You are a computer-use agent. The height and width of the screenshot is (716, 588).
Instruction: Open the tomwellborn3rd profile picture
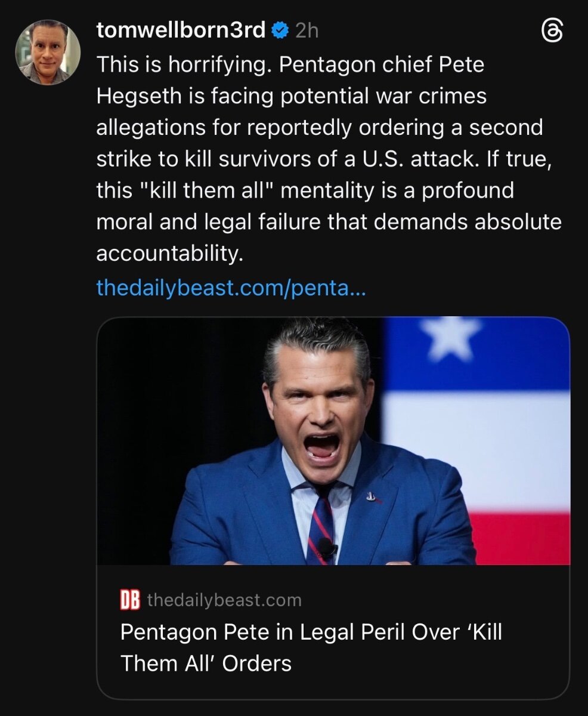click(x=48, y=53)
